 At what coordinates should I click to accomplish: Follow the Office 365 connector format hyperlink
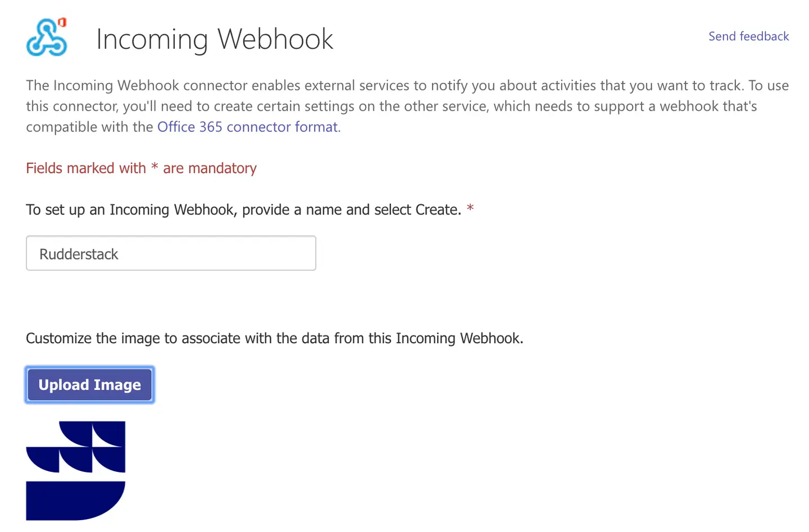click(247, 127)
